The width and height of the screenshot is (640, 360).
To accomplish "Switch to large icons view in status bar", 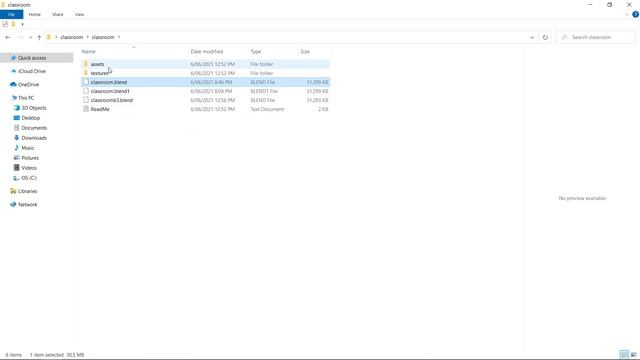I will (633, 354).
